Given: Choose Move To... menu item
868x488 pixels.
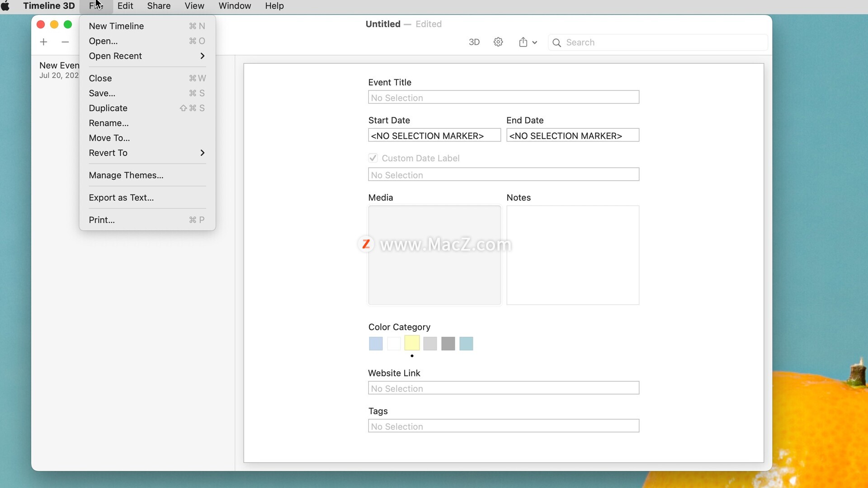Looking at the screenshot, I should pos(147,138).
